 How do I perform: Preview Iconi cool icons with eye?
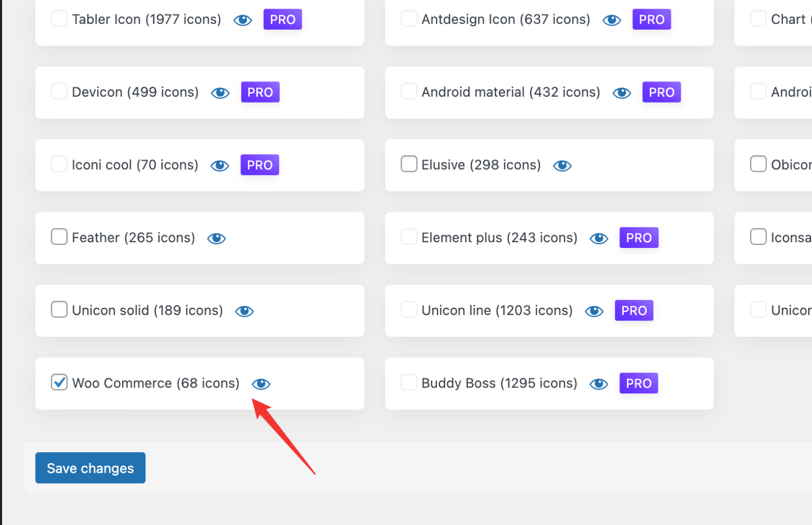coord(219,166)
